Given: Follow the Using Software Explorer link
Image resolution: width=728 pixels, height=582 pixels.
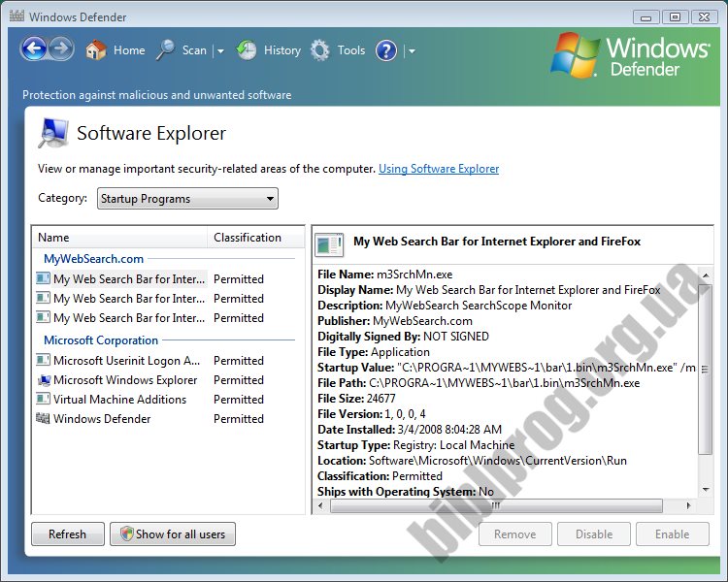Looking at the screenshot, I should coord(439,169).
